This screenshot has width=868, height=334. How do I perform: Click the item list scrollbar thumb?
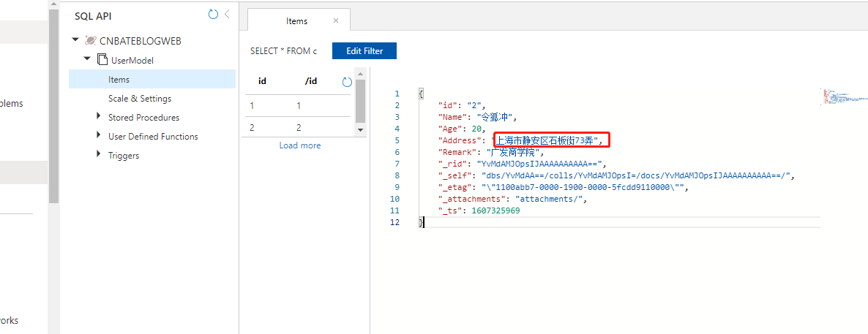coord(360,101)
